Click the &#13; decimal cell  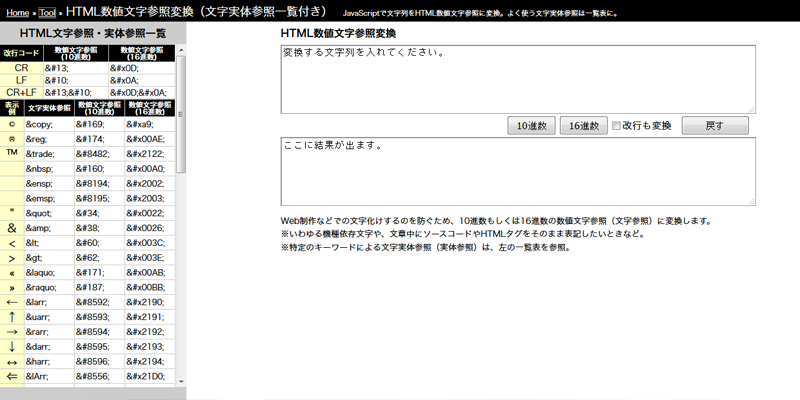click(76, 68)
